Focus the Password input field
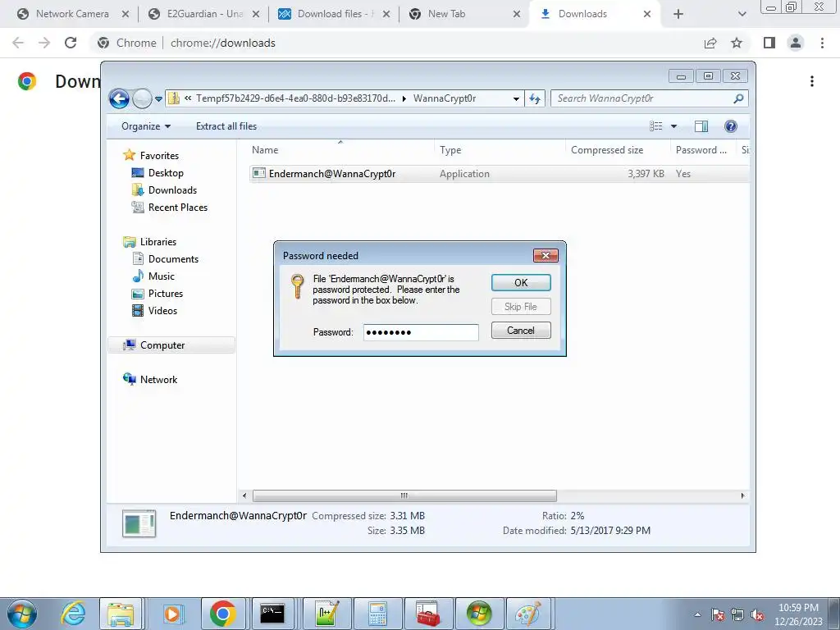Screen dimensions: 840x630 point(421,332)
